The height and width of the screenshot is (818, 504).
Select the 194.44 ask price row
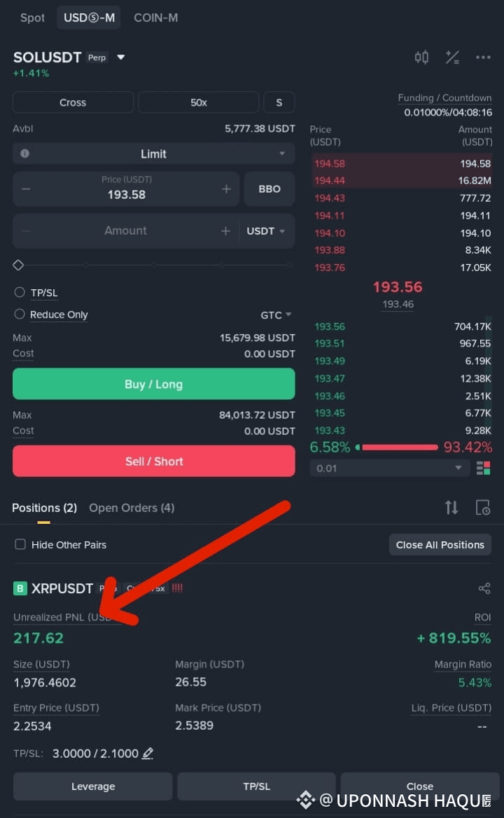coord(402,181)
